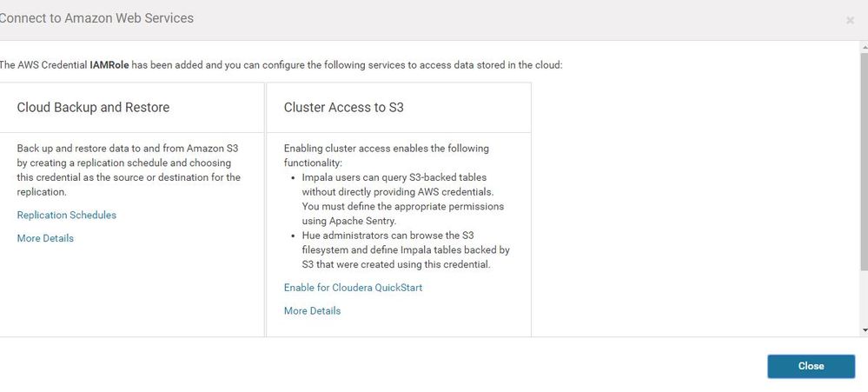868x392 pixels.
Task: Open the Replication Schedules link
Action: (x=67, y=215)
